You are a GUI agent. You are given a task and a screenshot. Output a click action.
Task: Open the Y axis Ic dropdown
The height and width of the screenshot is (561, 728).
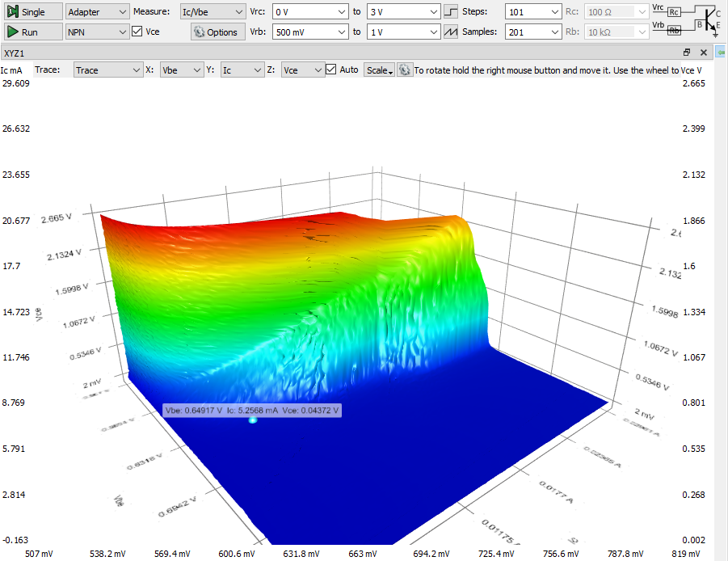(242, 70)
